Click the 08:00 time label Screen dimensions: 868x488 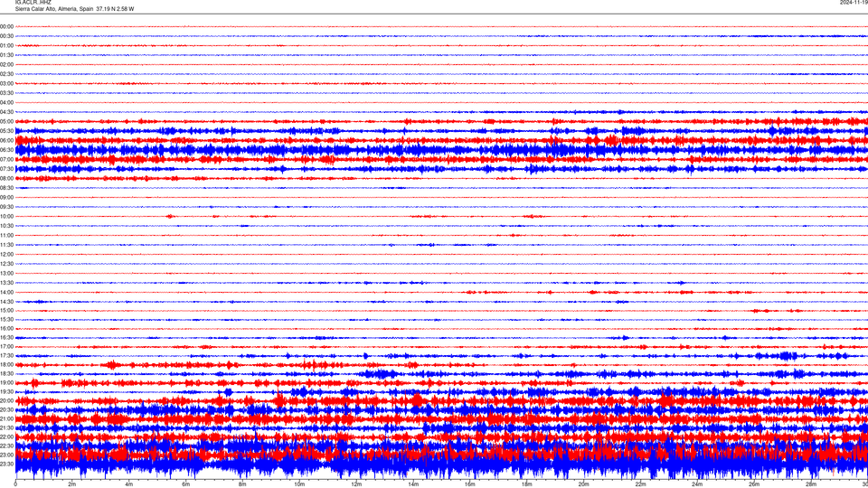[6, 179]
